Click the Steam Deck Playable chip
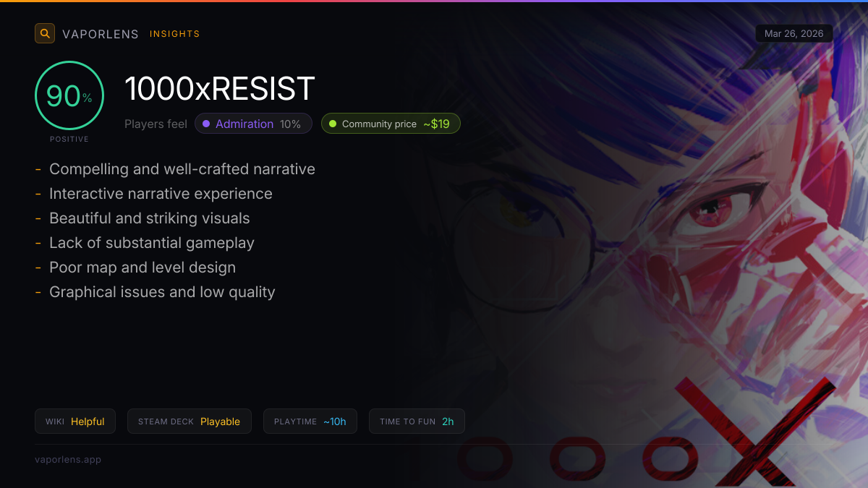The width and height of the screenshot is (868, 488). (190, 421)
